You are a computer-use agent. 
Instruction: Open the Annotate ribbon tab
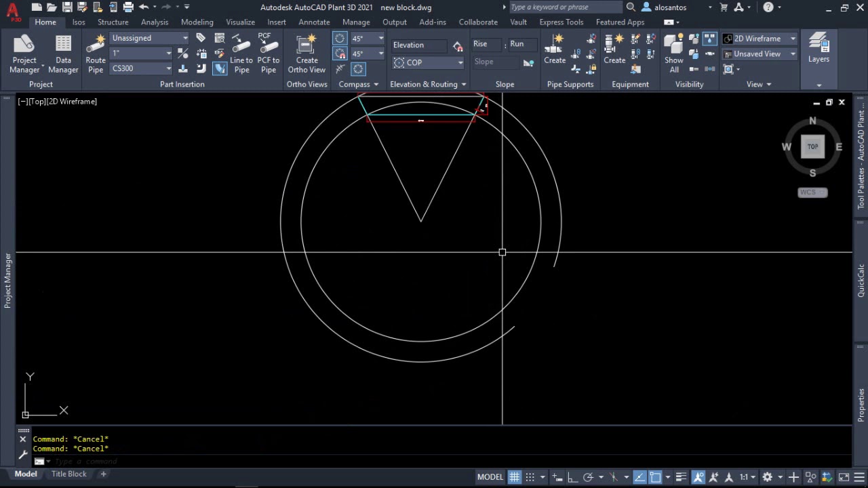coord(314,22)
